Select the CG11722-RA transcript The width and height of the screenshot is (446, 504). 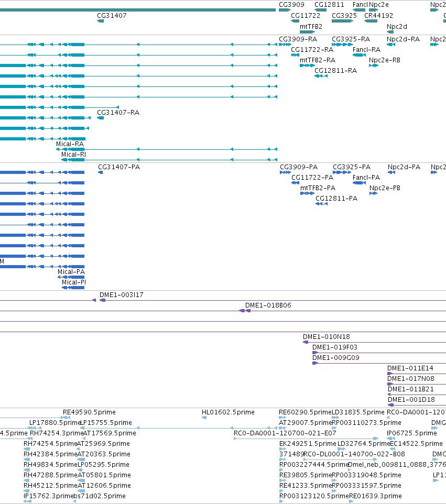tap(295, 55)
